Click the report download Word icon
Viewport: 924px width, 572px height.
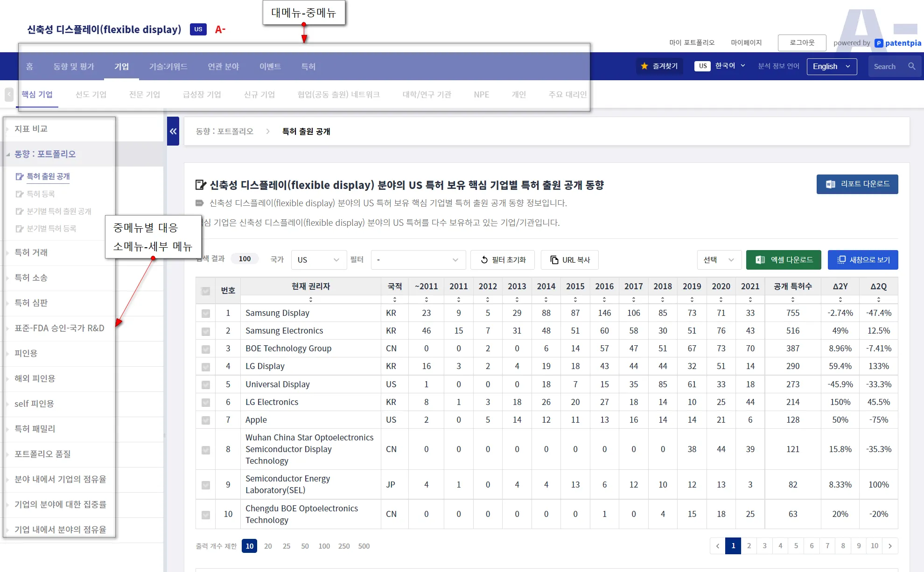(831, 184)
